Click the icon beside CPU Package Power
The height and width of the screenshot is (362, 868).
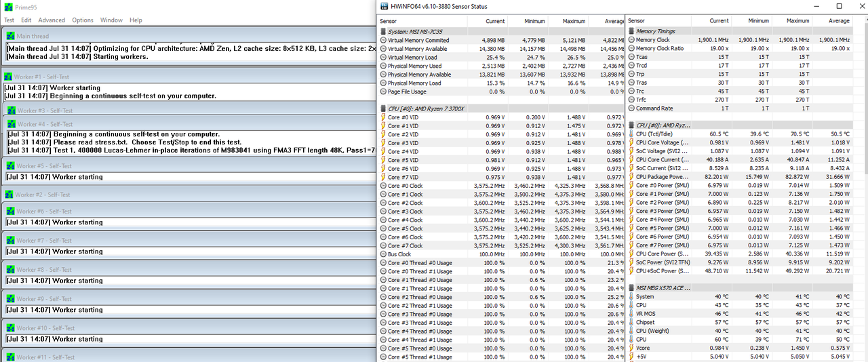[x=631, y=177]
